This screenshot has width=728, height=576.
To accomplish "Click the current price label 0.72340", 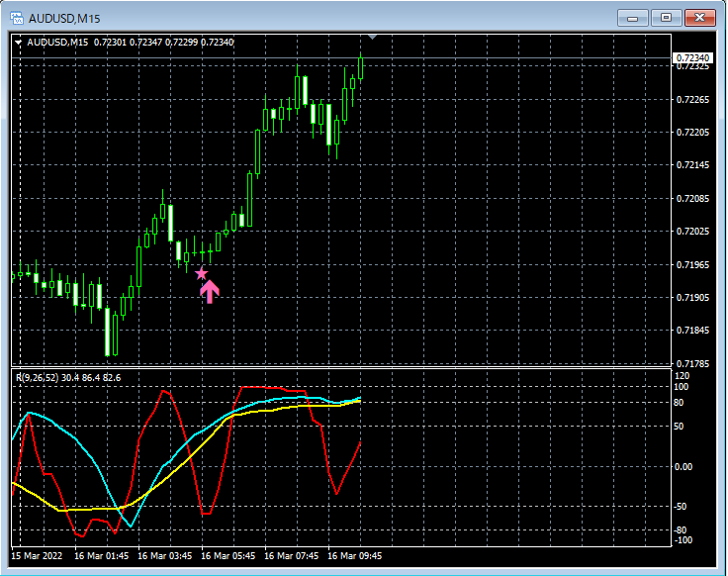I will pos(692,57).
